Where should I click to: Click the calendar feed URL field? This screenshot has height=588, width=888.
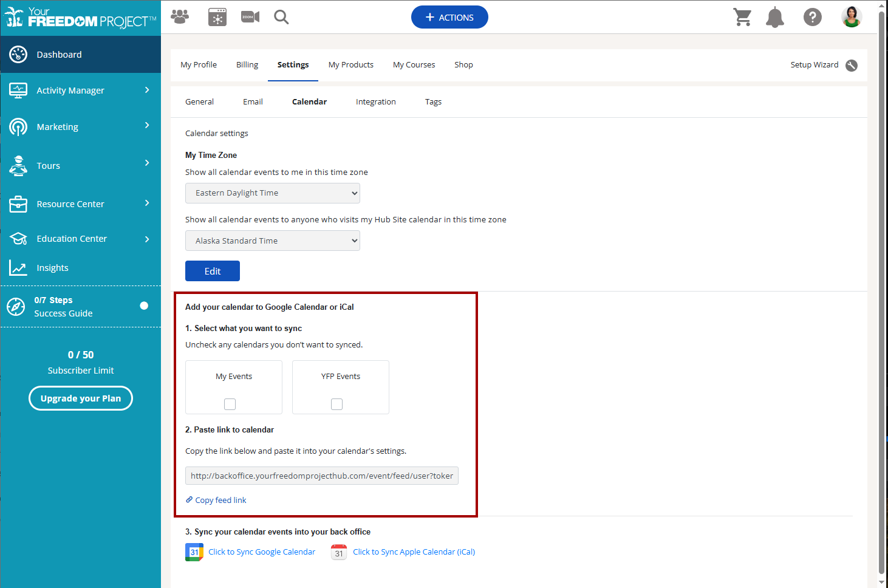[x=321, y=476]
